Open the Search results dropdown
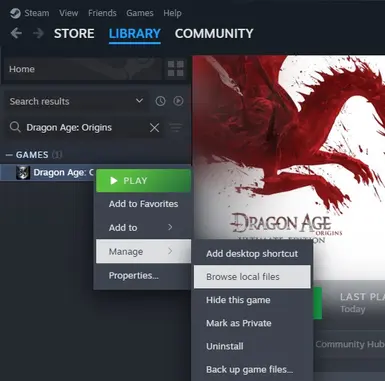The height and width of the screenshot is (381, 385). 76,101
